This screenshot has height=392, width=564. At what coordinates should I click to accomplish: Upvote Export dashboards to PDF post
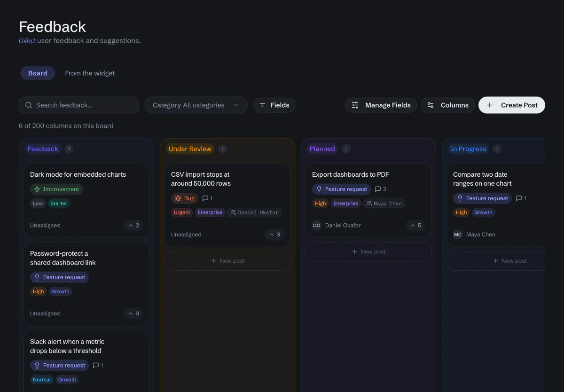pyautogui.click(x=416, y=226)
